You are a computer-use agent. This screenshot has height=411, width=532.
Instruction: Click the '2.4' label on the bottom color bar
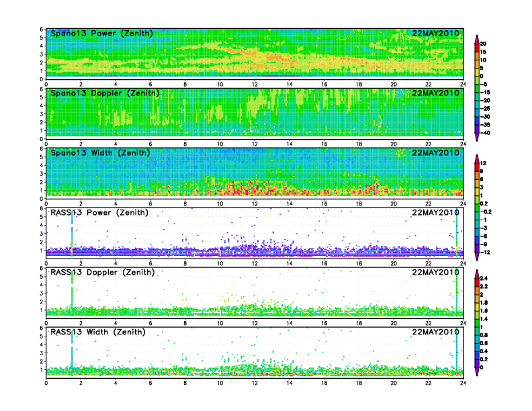(x=484, y=279)
